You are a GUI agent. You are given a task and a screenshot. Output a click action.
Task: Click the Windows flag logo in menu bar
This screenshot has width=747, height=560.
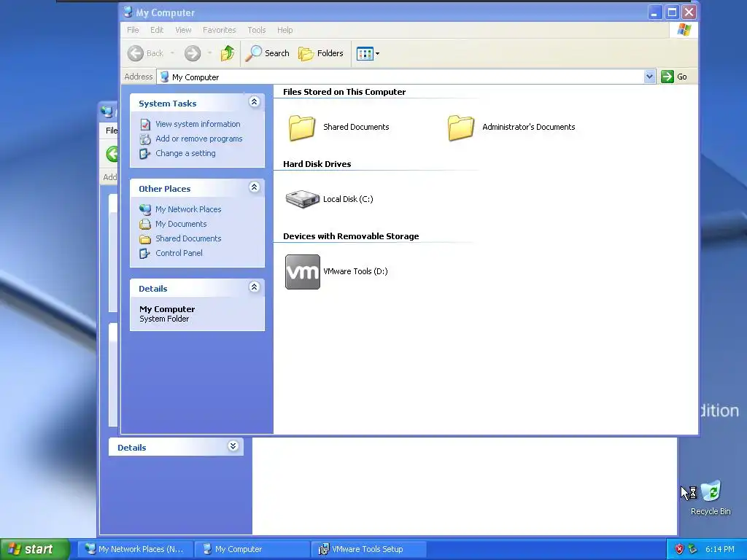[x=684, y=29]
